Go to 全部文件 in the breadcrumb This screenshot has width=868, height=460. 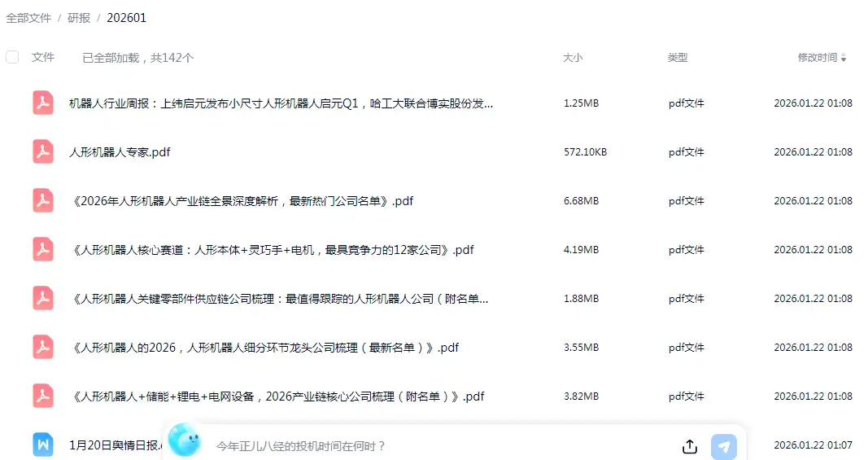point(28,18)
